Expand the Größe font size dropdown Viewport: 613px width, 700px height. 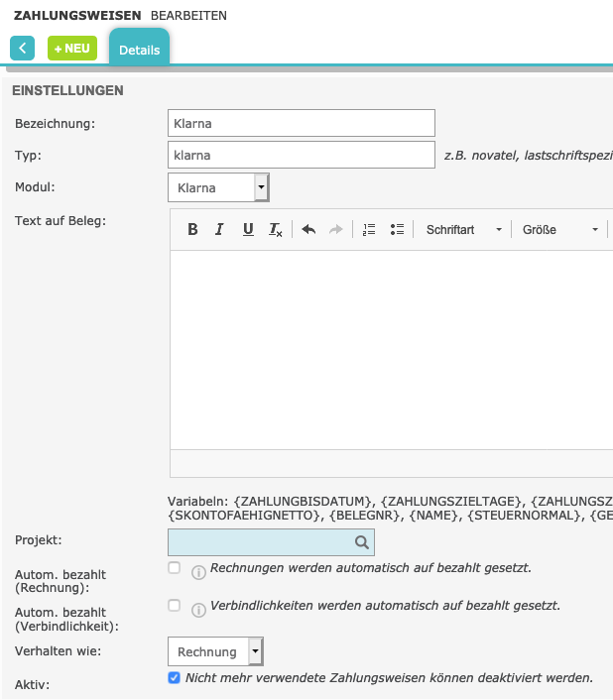coord(560,229)
